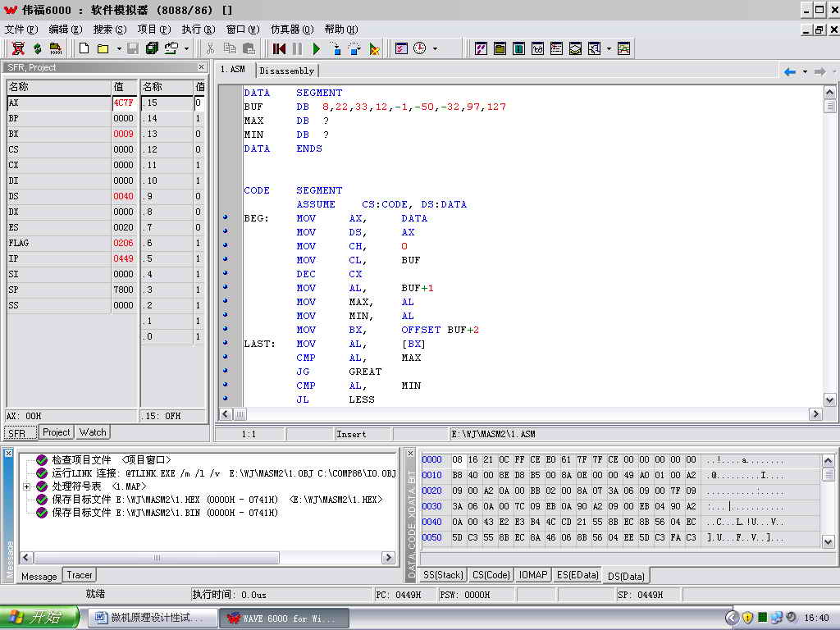This screenshot has height=630, width=840.
Task: Open the 文件(F) menu
Action: [21, 30]
